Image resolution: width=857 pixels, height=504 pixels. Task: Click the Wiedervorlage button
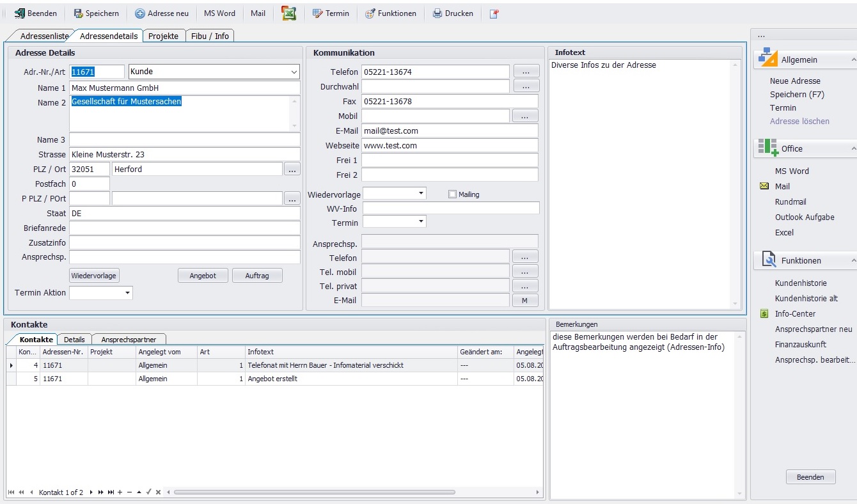pos(94,276)
